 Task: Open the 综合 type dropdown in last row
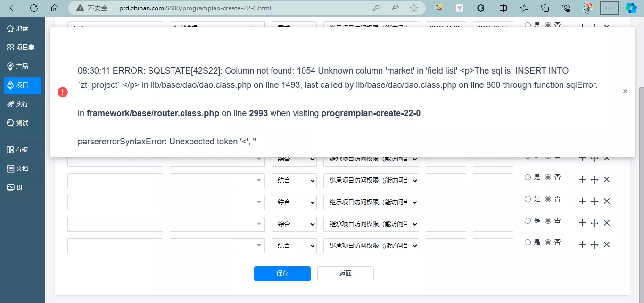[294, 246]
